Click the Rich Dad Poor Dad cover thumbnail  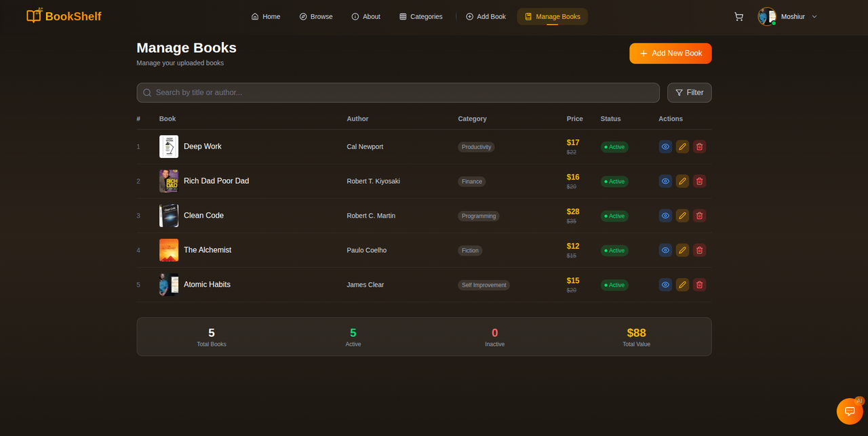click(x=169, y=181)
